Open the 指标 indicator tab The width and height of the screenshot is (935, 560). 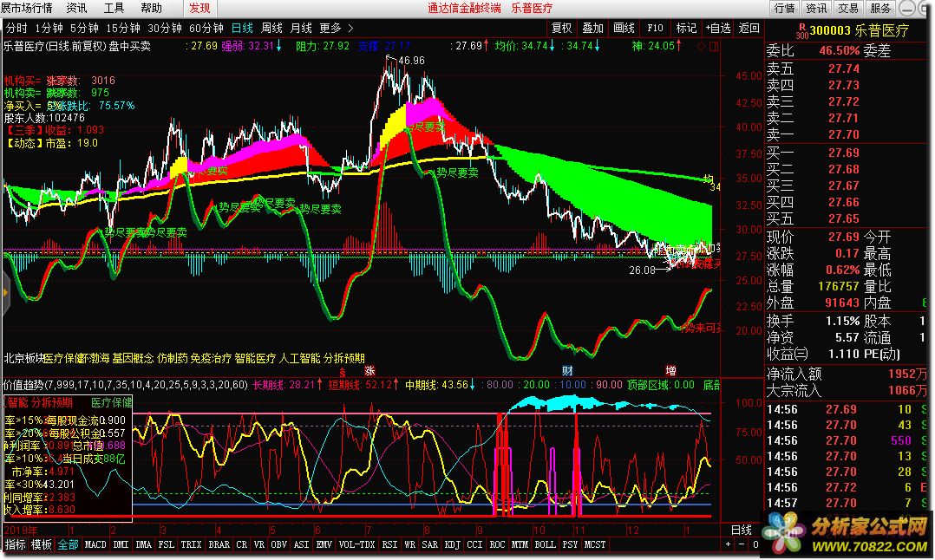[15, 544]
